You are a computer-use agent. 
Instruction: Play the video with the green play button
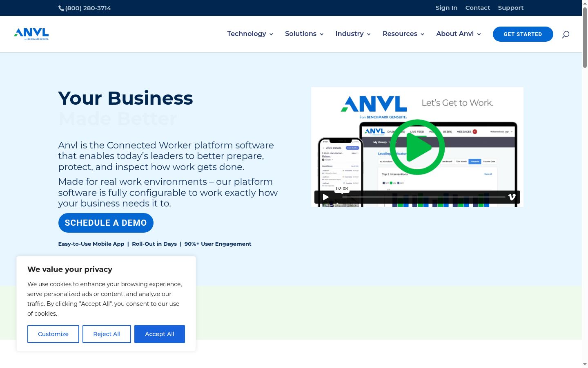pyautogui.click(x=417, y=147)
